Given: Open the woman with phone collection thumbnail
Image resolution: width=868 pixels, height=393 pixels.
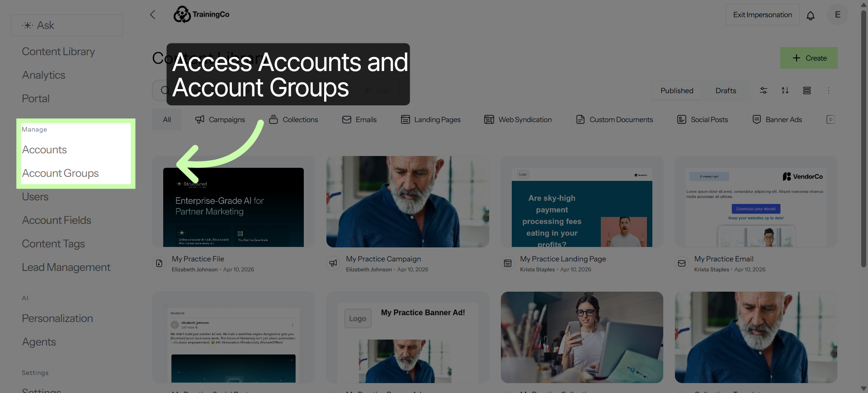Looking at the screenshot, I should point(582,337).
